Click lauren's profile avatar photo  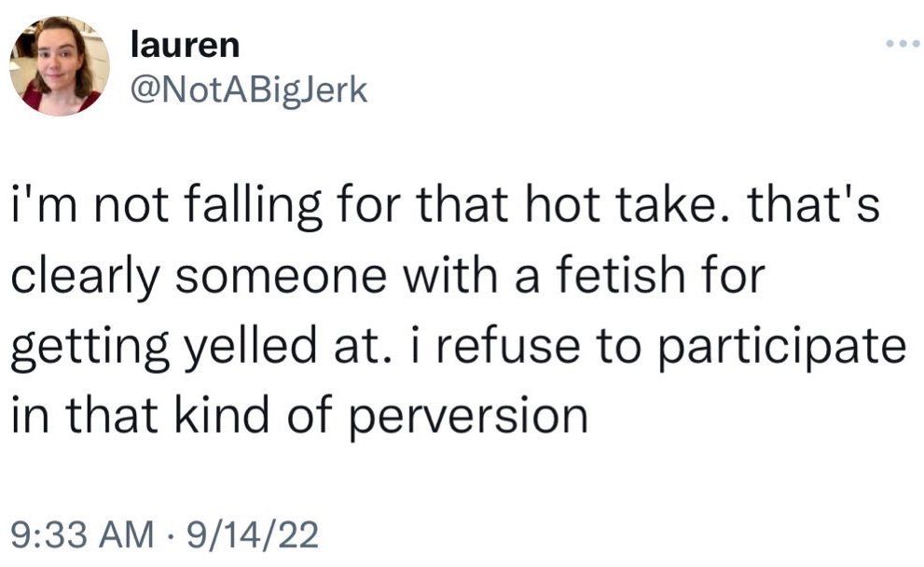60,65
